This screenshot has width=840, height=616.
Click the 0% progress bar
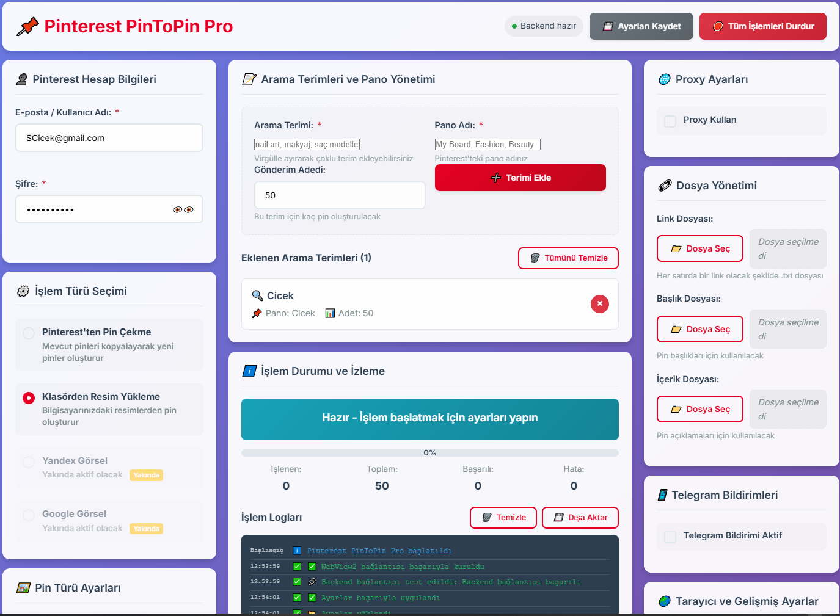pos(430,453)
